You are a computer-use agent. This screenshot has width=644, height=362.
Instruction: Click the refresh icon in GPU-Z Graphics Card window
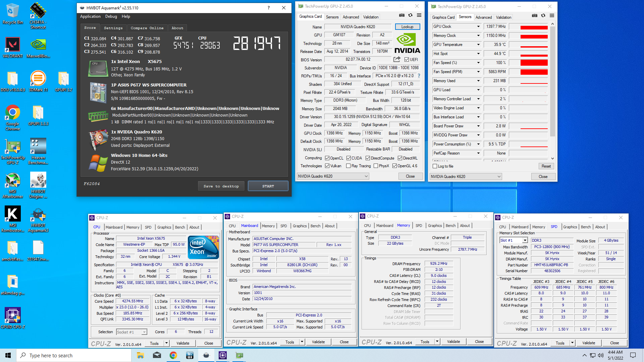point(410,15)
